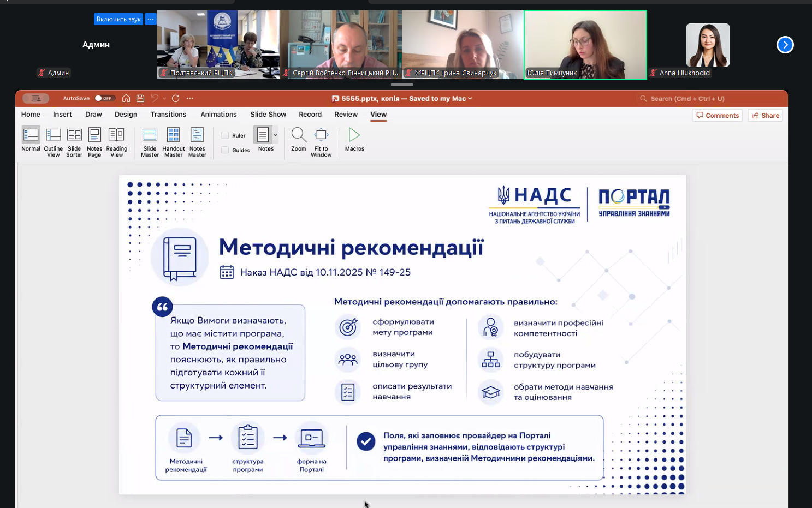The height and width of the screenshot is (508, 812).
Task: Click the НАДС logo on the slide
Action: tap(534, 205)
